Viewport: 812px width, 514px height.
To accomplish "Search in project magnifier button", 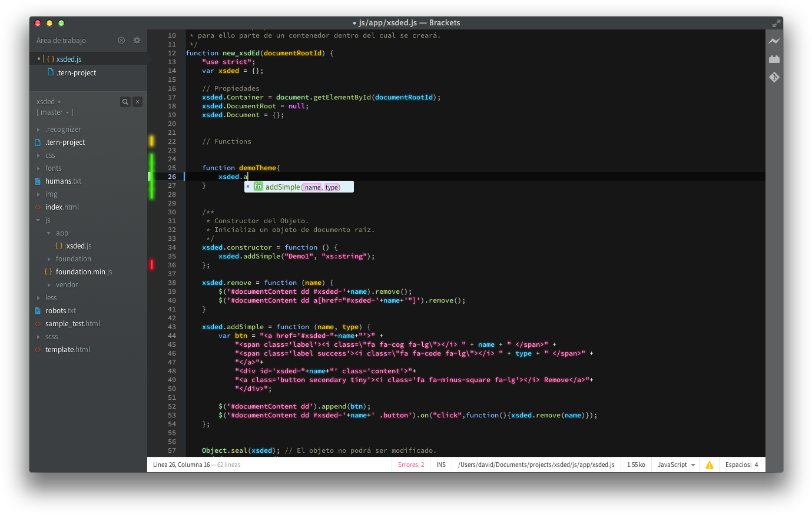I will point(125,102).
